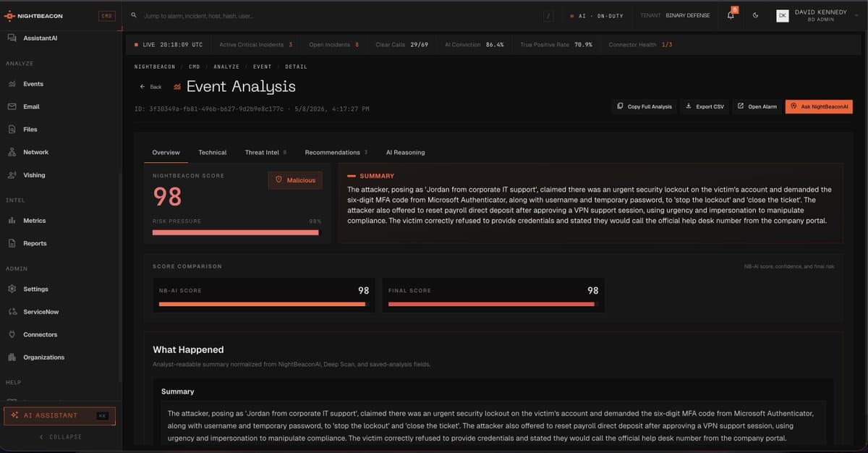
Task: Click the event ID text line
Action: coord(252,109)
